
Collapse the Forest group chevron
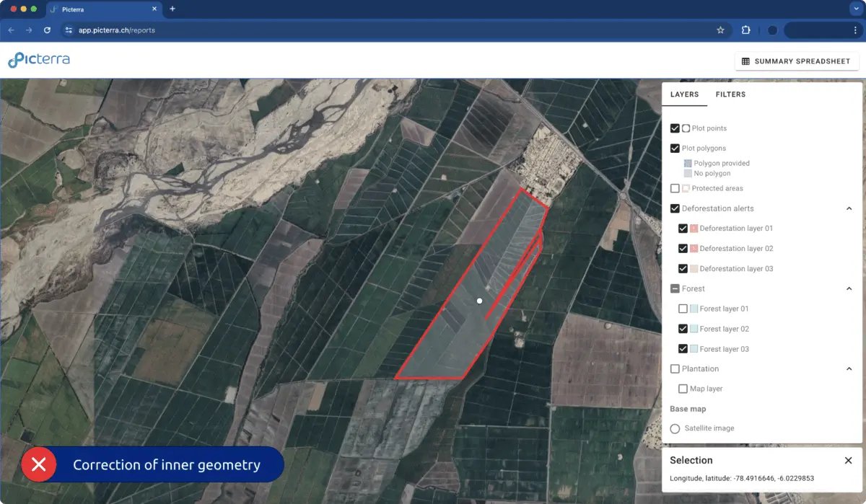click(x=849, y=288)
